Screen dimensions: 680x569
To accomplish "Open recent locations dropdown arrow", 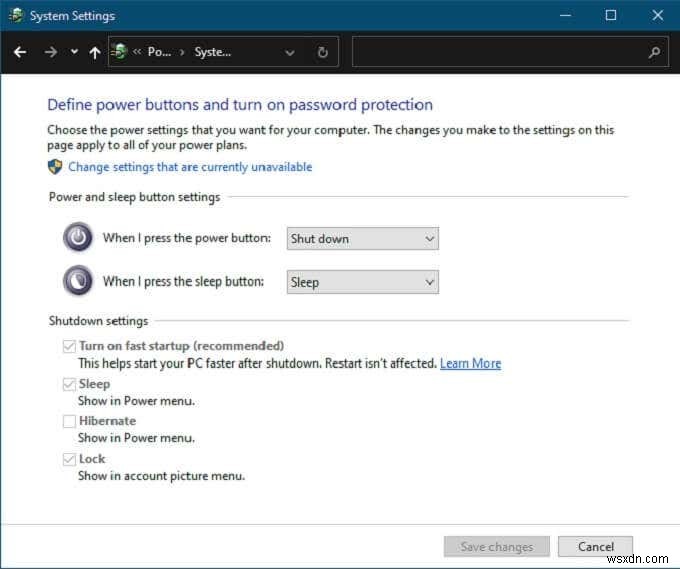I will 74,52.
